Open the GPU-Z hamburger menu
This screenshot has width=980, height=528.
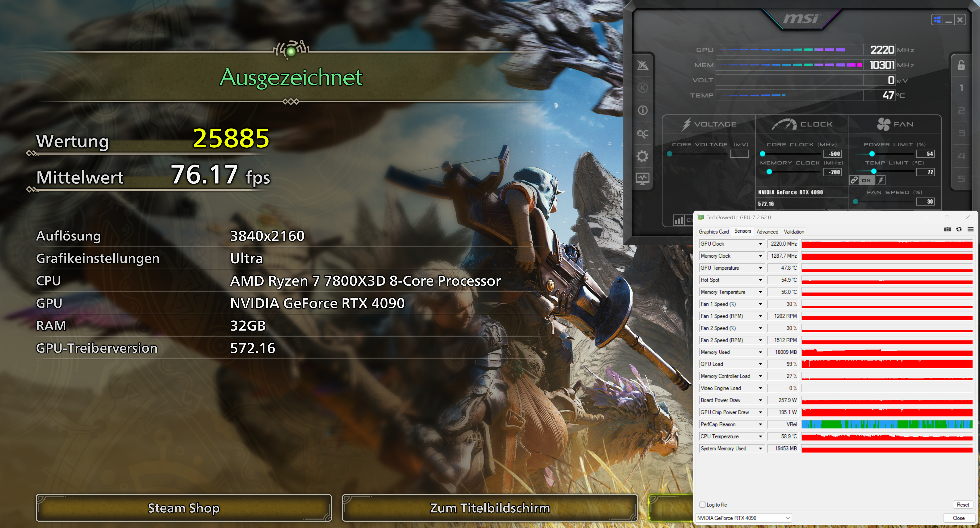pos(971,229)
